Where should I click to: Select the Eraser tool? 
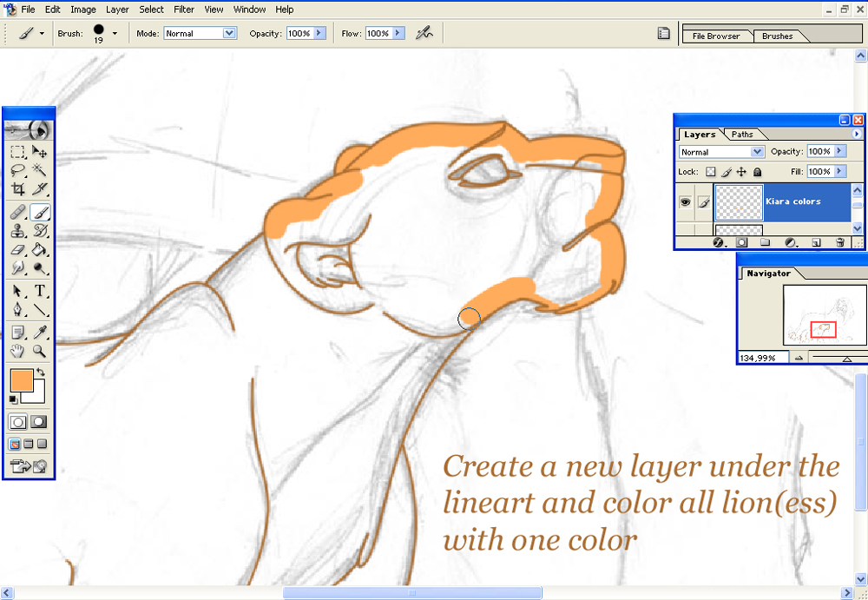point(17,250)
